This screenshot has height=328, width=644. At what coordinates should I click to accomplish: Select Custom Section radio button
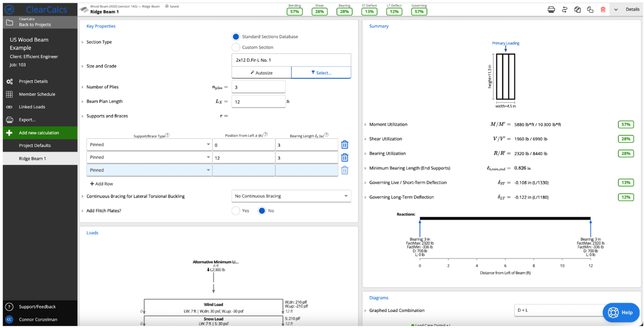point(236,47)
